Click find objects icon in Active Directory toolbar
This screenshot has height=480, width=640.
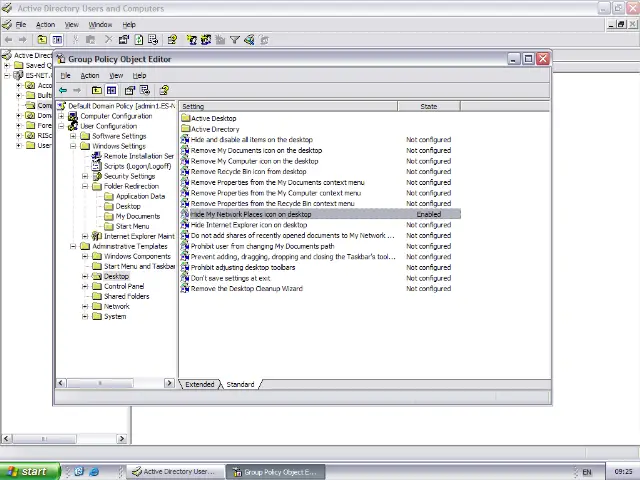pyautogui.click(x=249, y=40)
